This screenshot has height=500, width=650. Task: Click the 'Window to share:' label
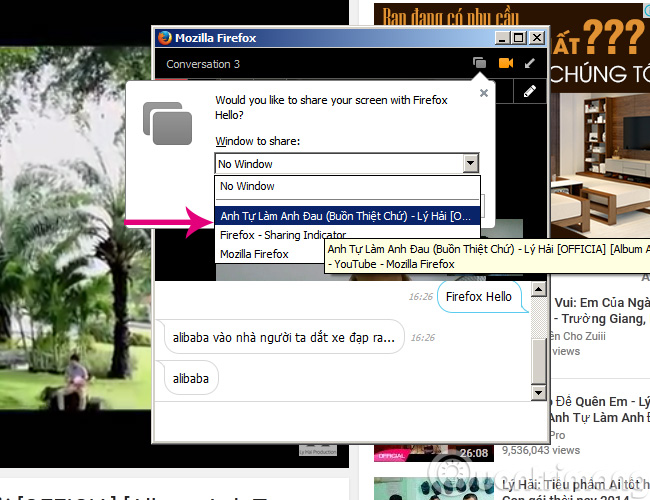click(x=257, y=141)
